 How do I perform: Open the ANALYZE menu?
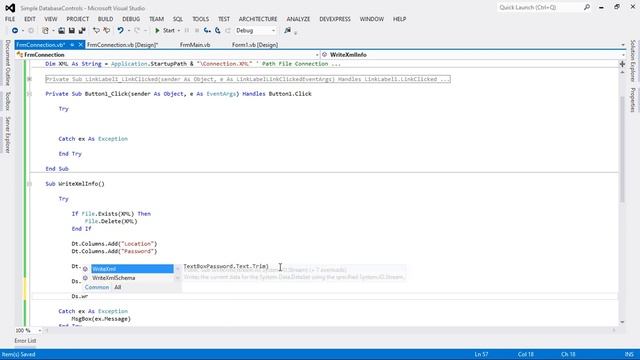(298, 19)
